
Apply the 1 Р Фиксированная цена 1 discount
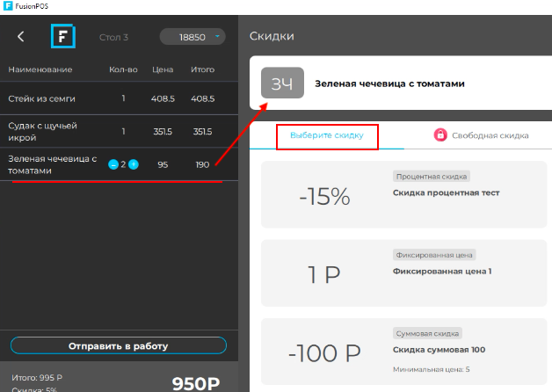point(403,273)
